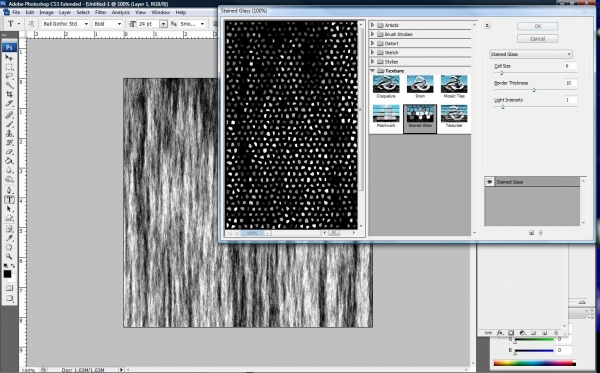Image resolution: width=600 pixels, height=373 pixels.
Task: Select the Zoom tool
Action: click(x=9, y=256)
